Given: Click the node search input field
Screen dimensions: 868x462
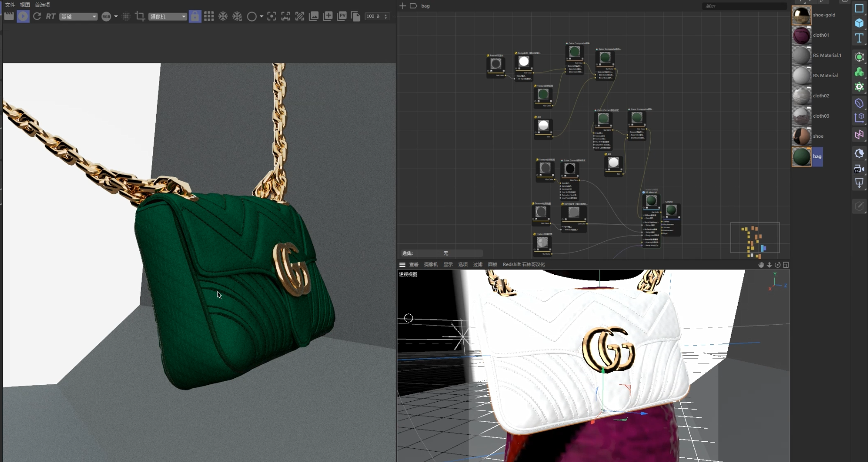Looking at the screenshot, I should pos(744,6).
